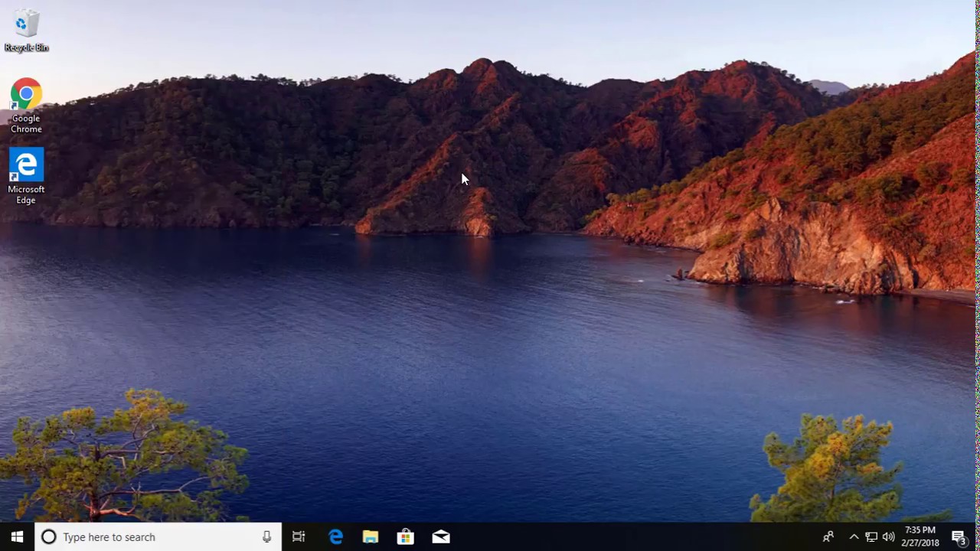
Task: Click the Cortana circle icon
Action: [48, 537]
